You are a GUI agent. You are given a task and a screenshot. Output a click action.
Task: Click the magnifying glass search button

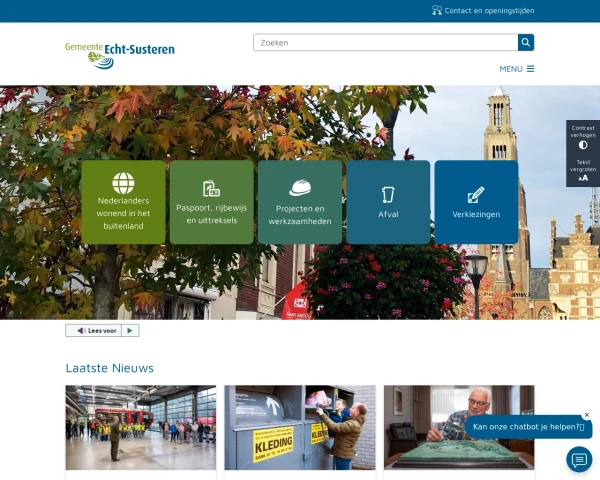click(x=526, y=42)
